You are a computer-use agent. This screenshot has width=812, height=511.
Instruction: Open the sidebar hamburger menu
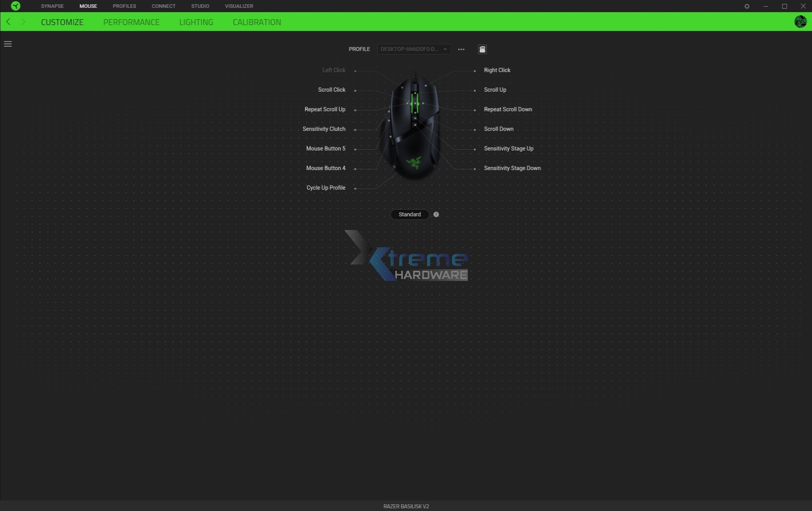pos(8,44)
